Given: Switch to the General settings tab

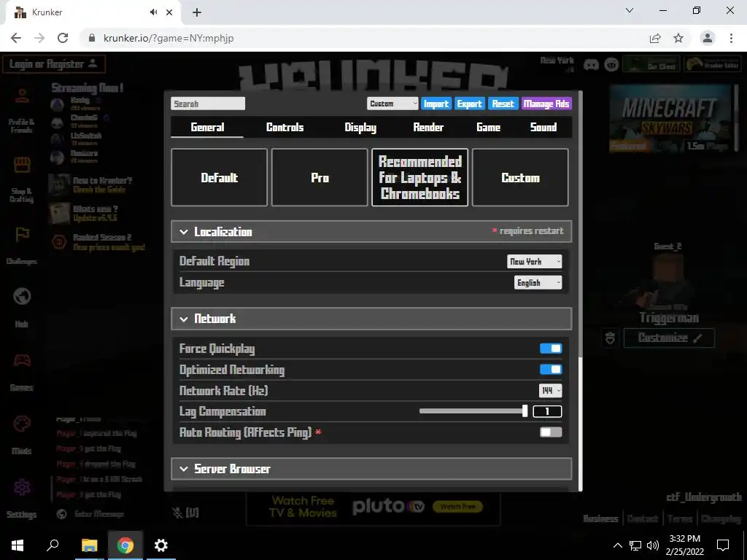Looking at the screenshot, I should (x=207, y=127).
